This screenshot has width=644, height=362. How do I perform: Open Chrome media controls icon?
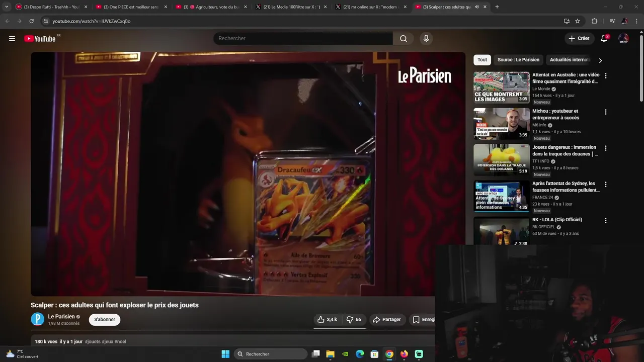pos(612,21)
